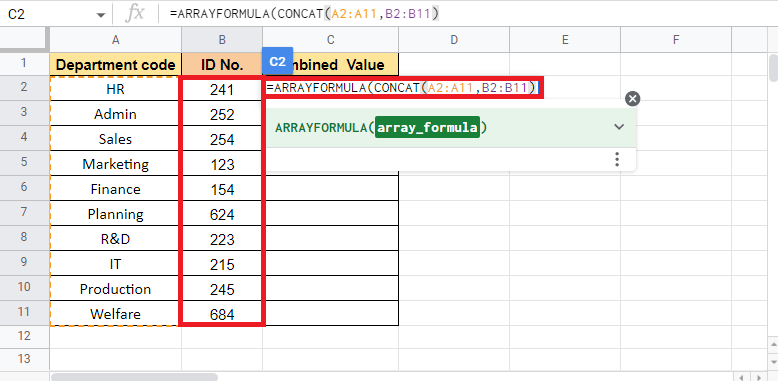The width and height of the screenshot is (778, 381).
Task: Select column A header
Action: (116, 40)
